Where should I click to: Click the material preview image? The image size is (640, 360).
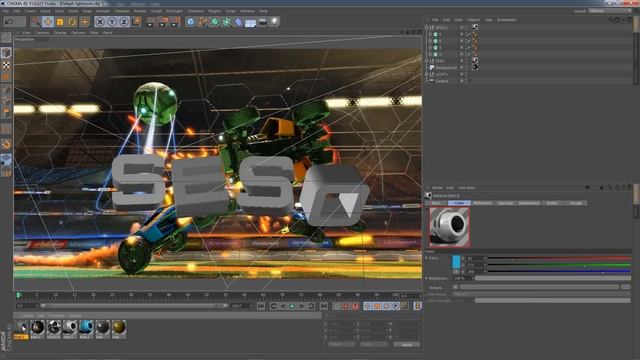point(449,227)
